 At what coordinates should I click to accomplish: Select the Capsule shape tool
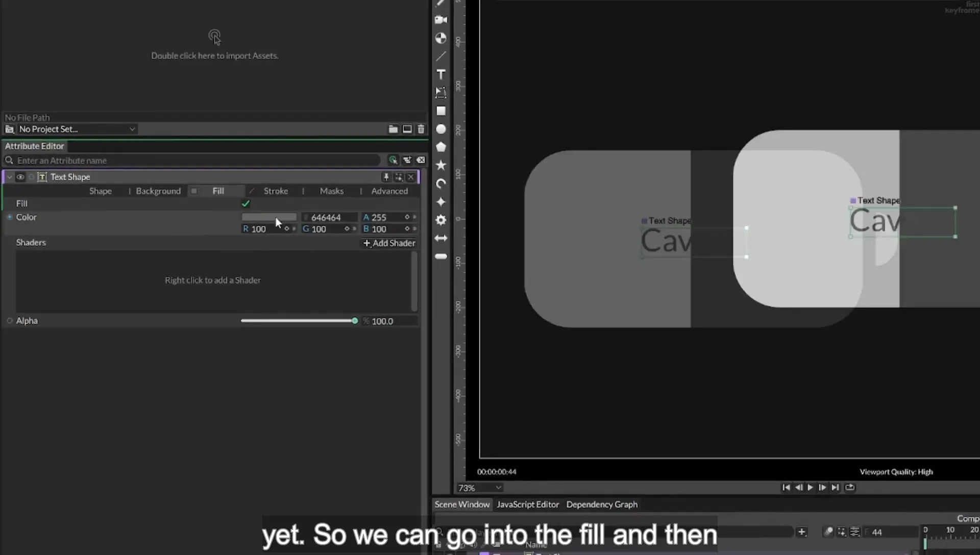tap(441, 257)
